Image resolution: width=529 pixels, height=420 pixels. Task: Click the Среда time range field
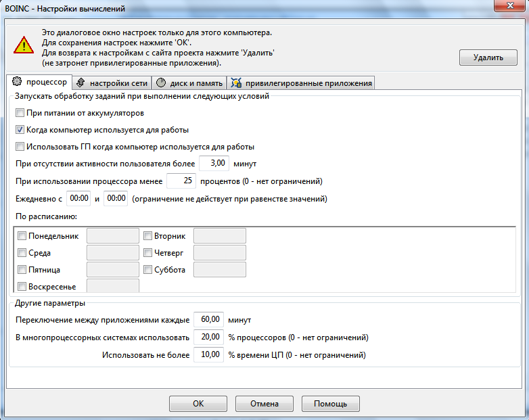tap(113, 253)
